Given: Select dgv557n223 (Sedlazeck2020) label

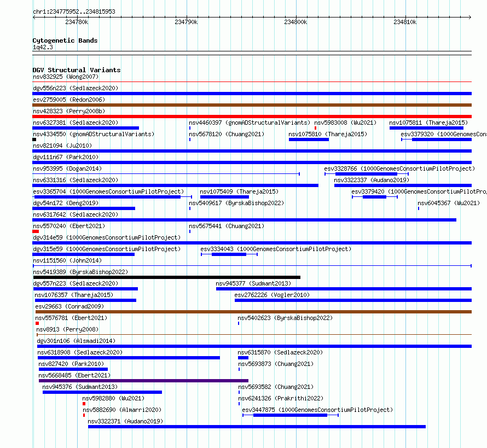Looking at the screenshot, I should (x=76, y=283).
